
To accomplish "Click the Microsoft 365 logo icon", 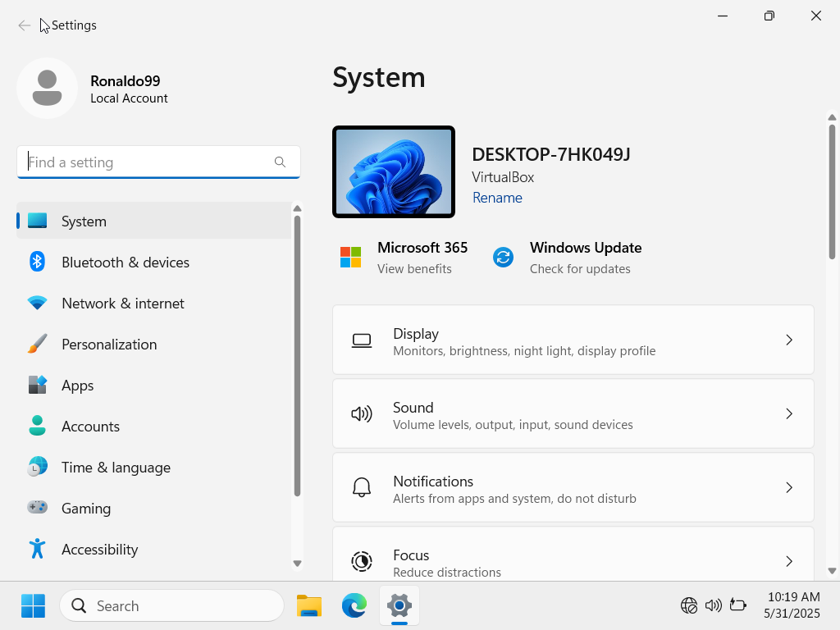I will tap(350, 257).
